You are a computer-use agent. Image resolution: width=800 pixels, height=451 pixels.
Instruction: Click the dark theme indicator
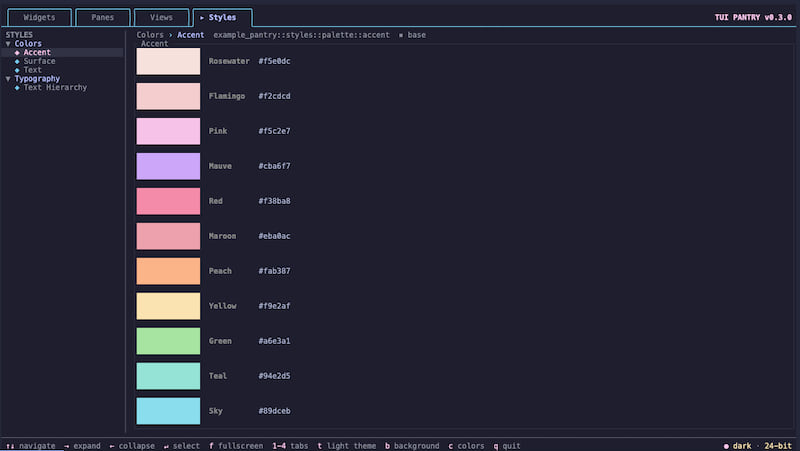click(x=737, y=446)
